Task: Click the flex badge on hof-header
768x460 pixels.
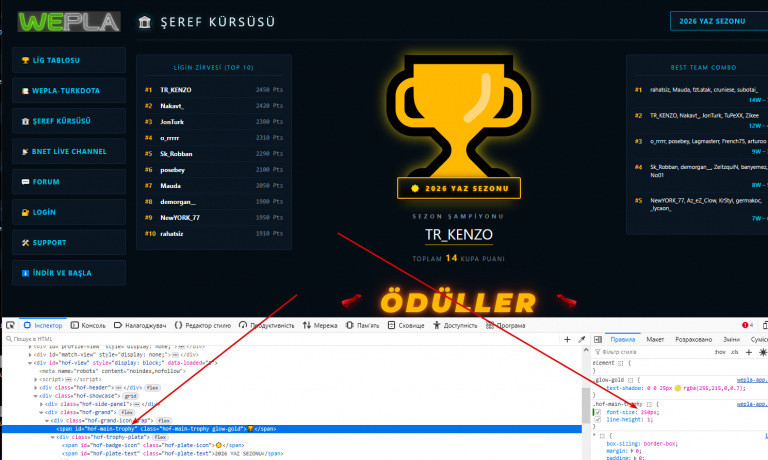Action: tap(152, 387)
